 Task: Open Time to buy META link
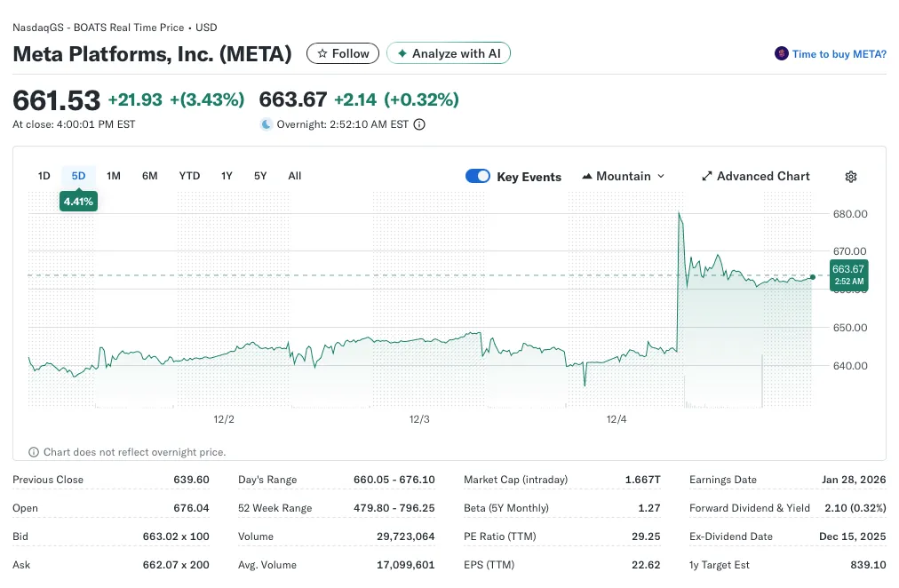[839, 54]
